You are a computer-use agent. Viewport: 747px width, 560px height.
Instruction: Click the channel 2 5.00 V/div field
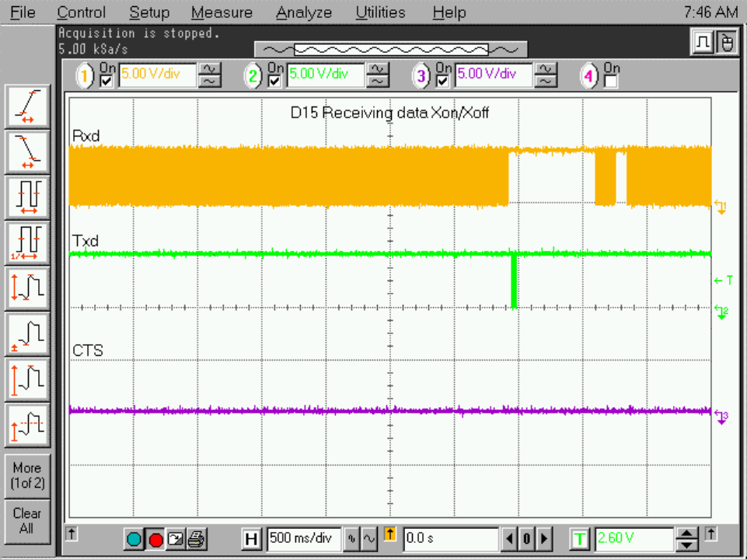point(326,75)
